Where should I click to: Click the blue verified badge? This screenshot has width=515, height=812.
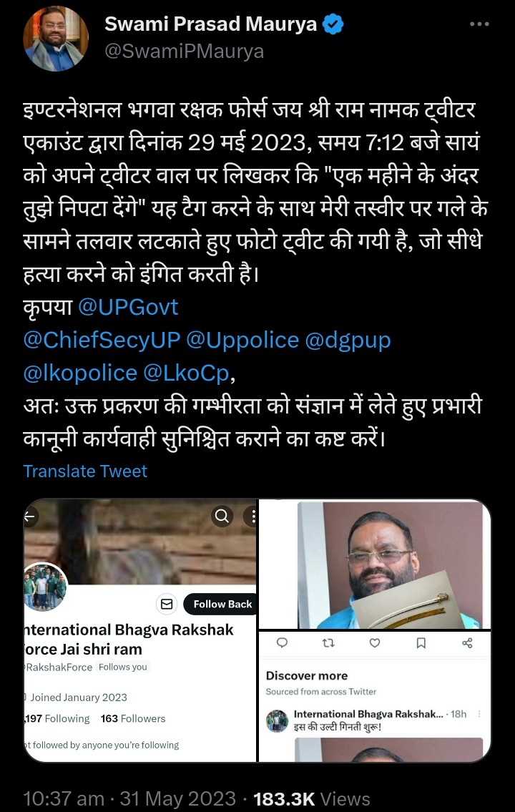(333, 24)
